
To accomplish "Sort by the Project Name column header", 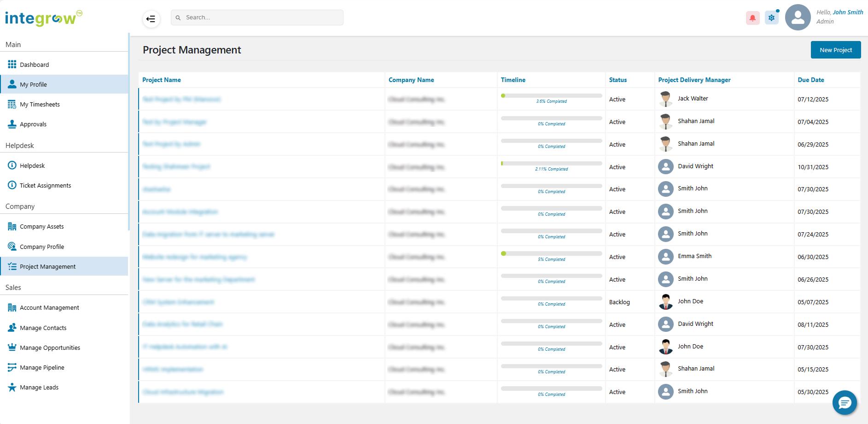I will [x=162, y=80].
